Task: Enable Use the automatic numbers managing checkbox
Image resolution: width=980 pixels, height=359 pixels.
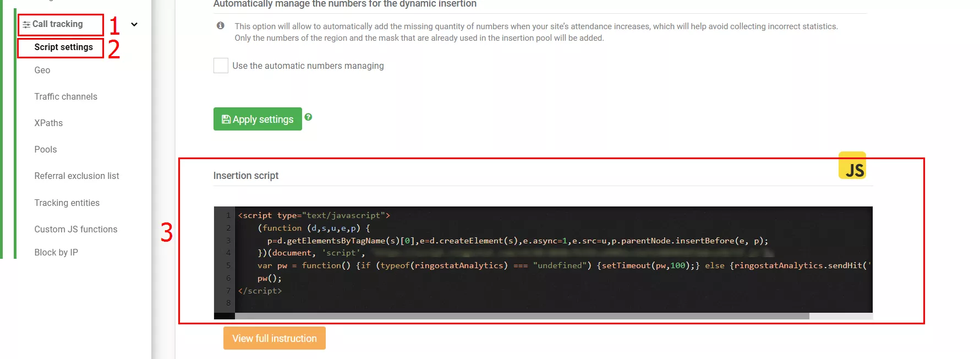Action: point(221,66)
